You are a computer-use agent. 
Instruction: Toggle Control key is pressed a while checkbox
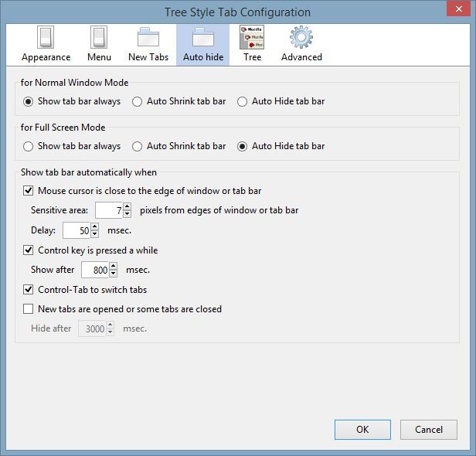coord(29,250)
